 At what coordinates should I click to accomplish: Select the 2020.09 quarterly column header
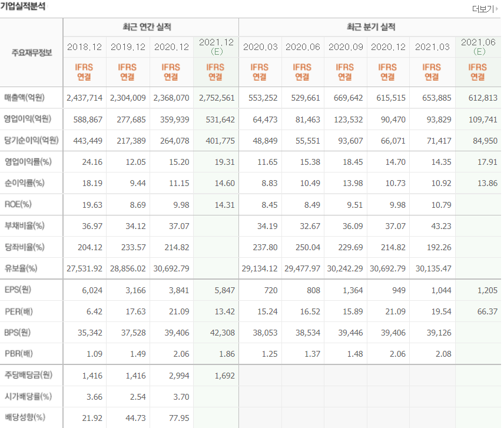[346, 47]
